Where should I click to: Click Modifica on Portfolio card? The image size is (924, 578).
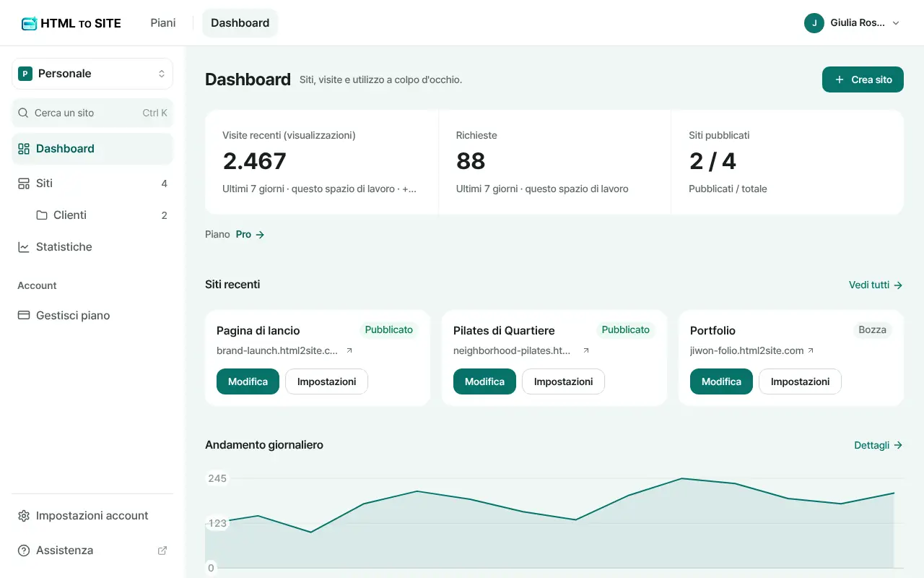point(721,381)
